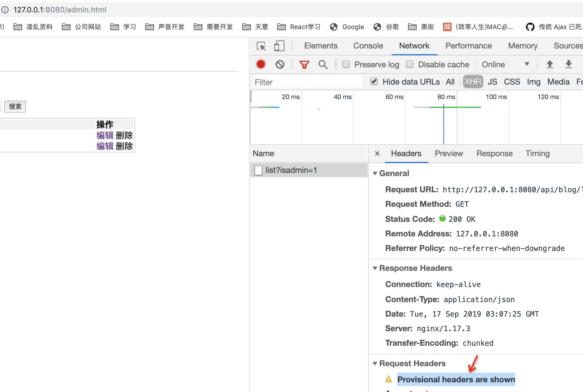Click the blue marker line in the timeline overview
583x392 pixels.
coord(444,124)
